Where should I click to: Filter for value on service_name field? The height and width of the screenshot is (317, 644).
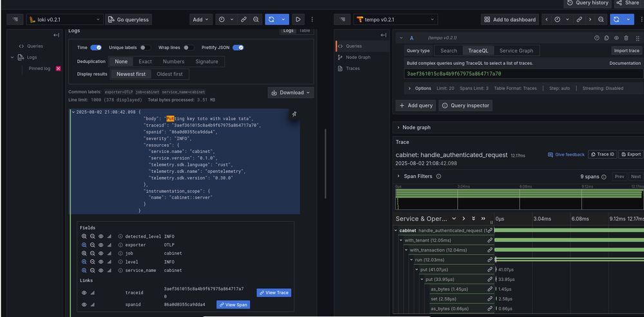tap(84, 270)
